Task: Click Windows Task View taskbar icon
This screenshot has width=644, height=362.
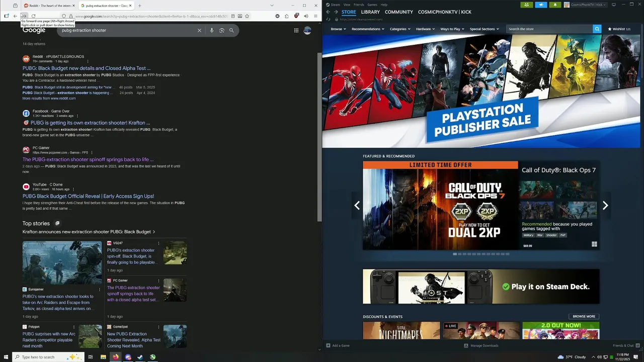Action: [x=91, y=357]
